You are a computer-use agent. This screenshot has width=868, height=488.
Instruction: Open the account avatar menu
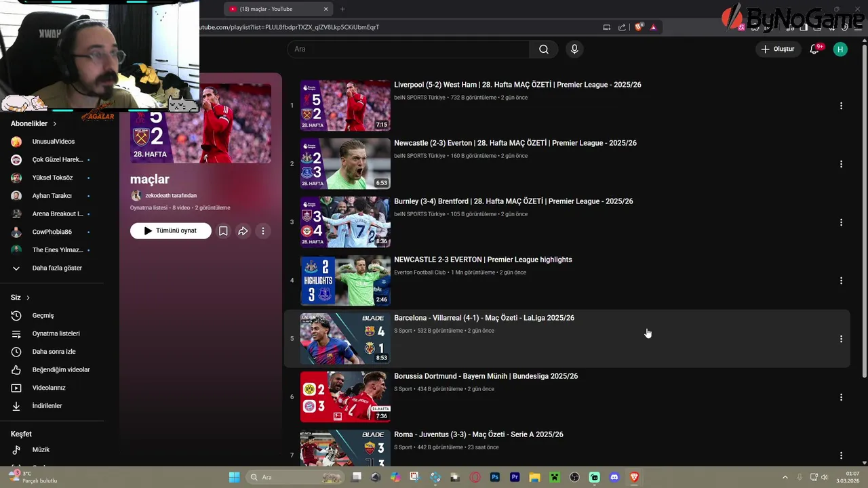[840, 49]
